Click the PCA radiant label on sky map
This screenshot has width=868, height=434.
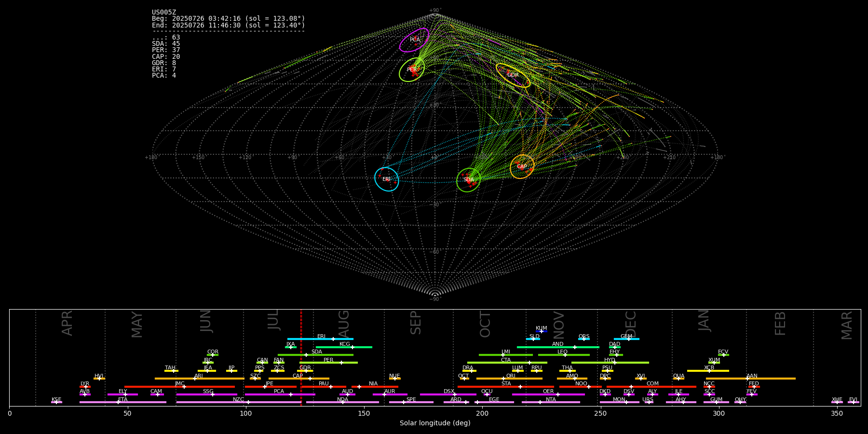coord(415,40)
